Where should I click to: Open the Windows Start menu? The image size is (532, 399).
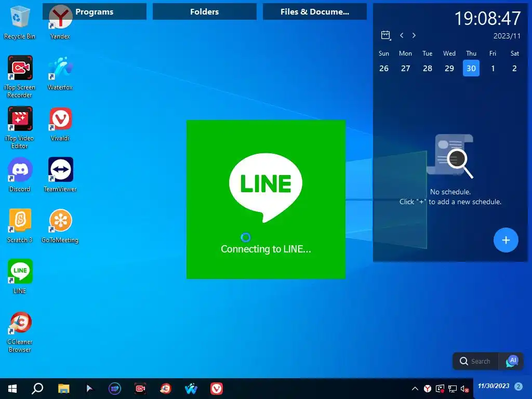click(12, 389)
